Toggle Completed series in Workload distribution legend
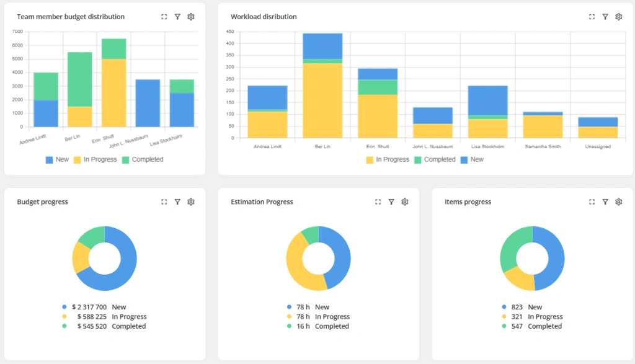The height and width of the screenshot is (364, 635). click(435, 159)
